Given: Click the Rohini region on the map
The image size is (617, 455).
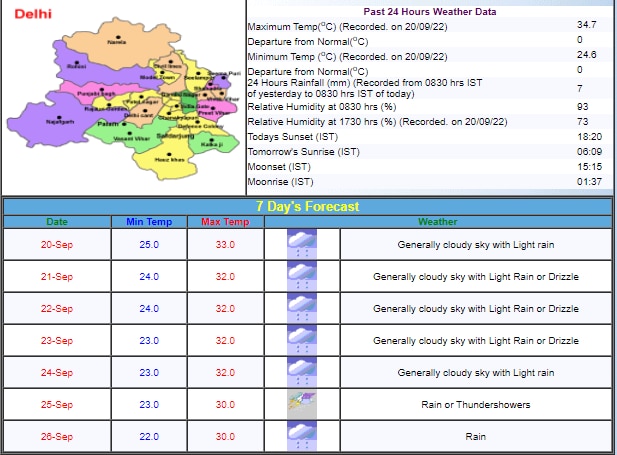Looking at the screenshot, I should point(75,64).
